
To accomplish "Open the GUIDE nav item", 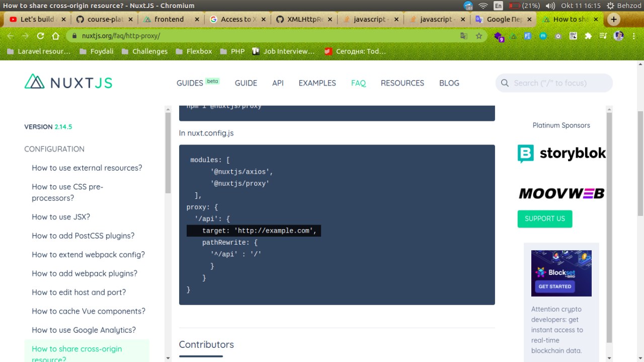I will click(246, 83).
